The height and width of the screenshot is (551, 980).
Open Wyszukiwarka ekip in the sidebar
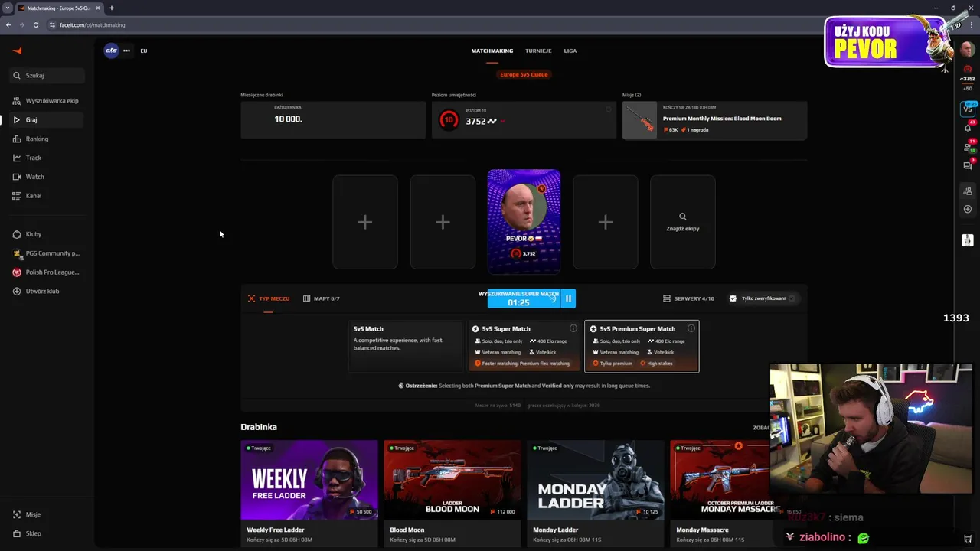point(47,101)
